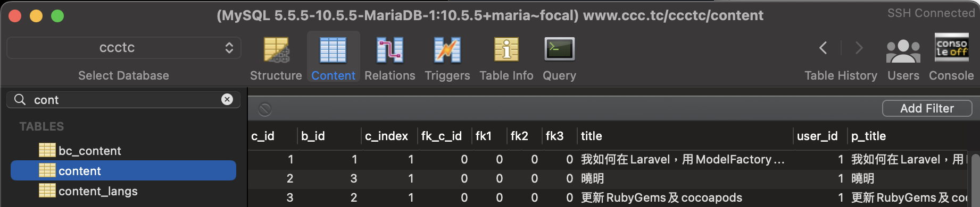Screen dimensions: 980x207
Task: Show Table Info panel
Action: pyautogui.click(x=506, y=58)
